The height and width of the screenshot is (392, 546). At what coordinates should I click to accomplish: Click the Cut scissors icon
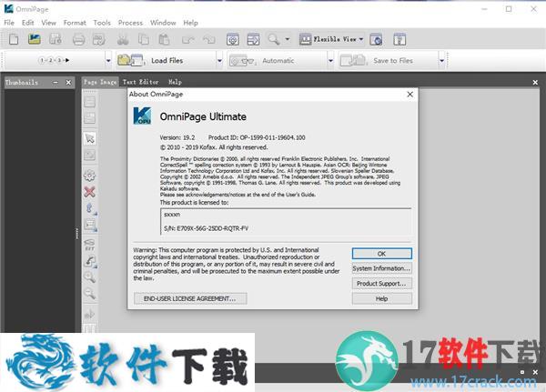coord(123,39)
